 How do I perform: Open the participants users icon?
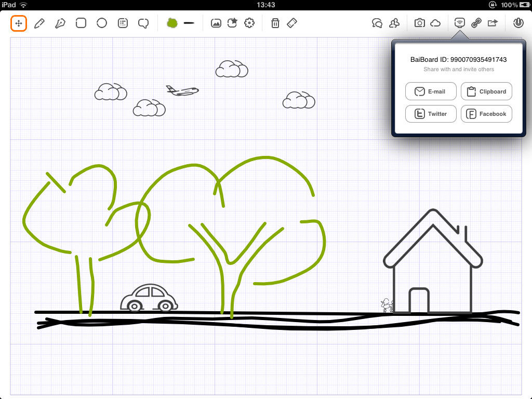point(394,23)
